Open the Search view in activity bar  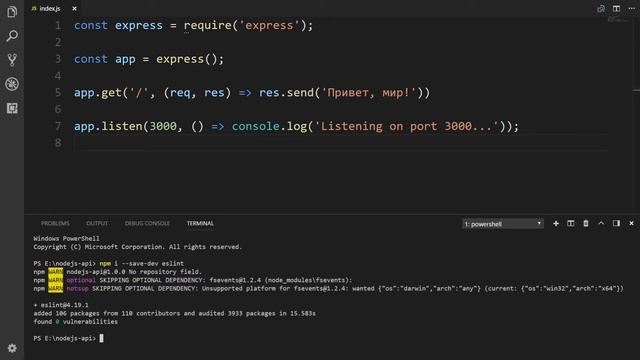[12, 36]
